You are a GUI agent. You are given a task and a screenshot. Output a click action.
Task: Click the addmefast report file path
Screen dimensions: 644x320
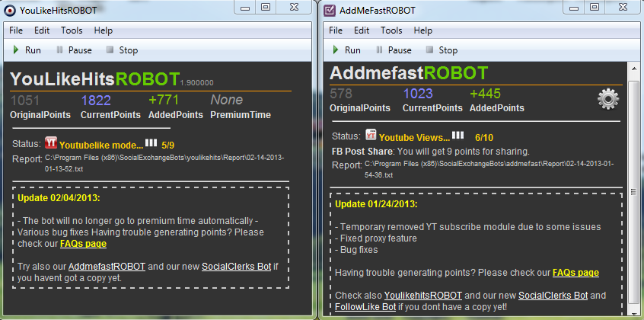(489, 169)
